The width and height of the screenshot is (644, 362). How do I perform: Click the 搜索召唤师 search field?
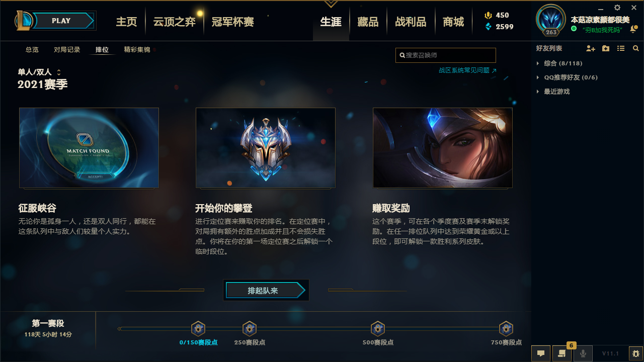click(x=446, y=55)
